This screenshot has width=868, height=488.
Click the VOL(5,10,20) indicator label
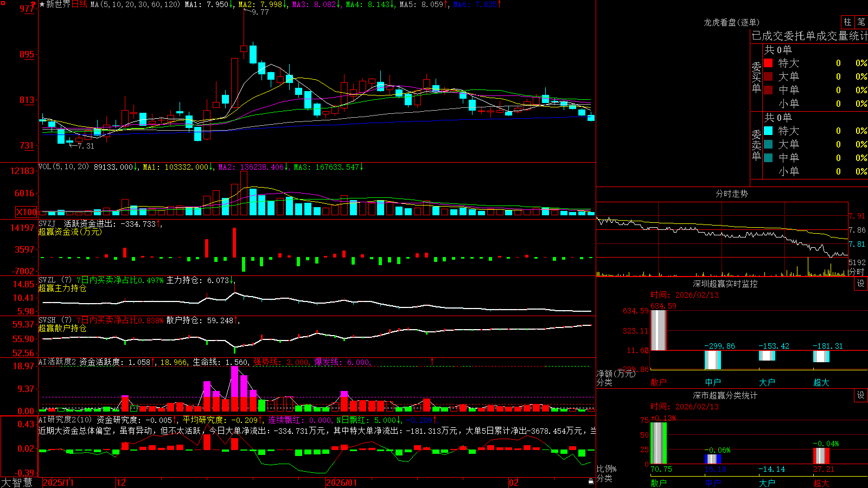point(63,167)
